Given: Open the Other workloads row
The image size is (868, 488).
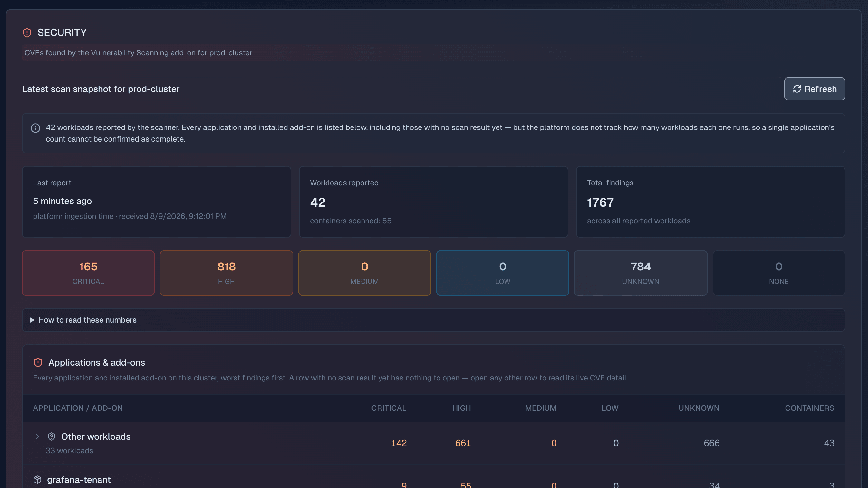Looking at the screenshot, I should click(x=433, y=443).
